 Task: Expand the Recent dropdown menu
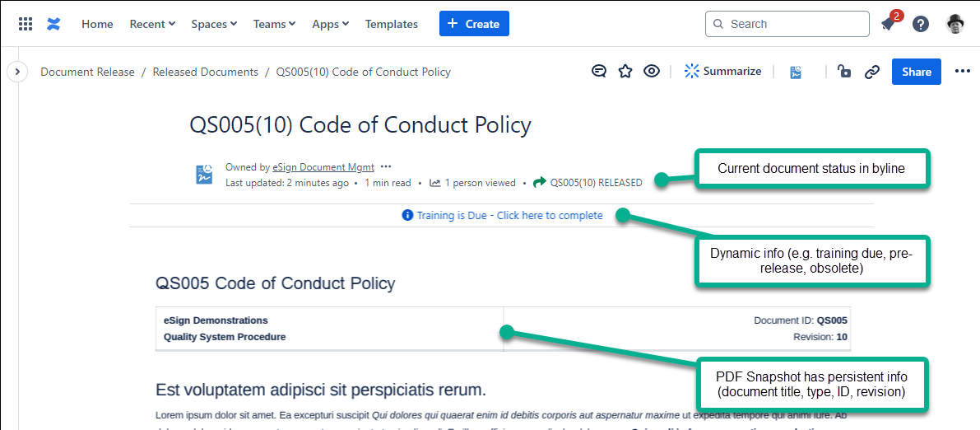click(x=152, y=24)
